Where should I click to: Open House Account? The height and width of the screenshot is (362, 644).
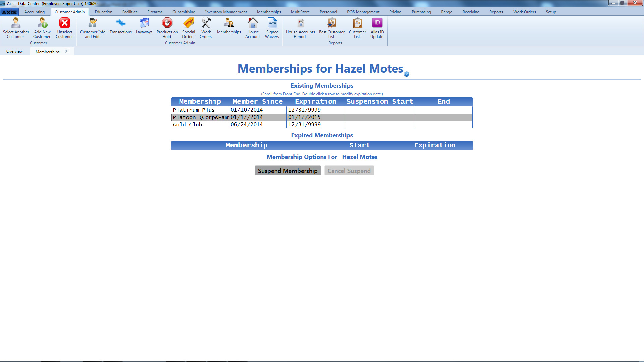coord(253,28)
